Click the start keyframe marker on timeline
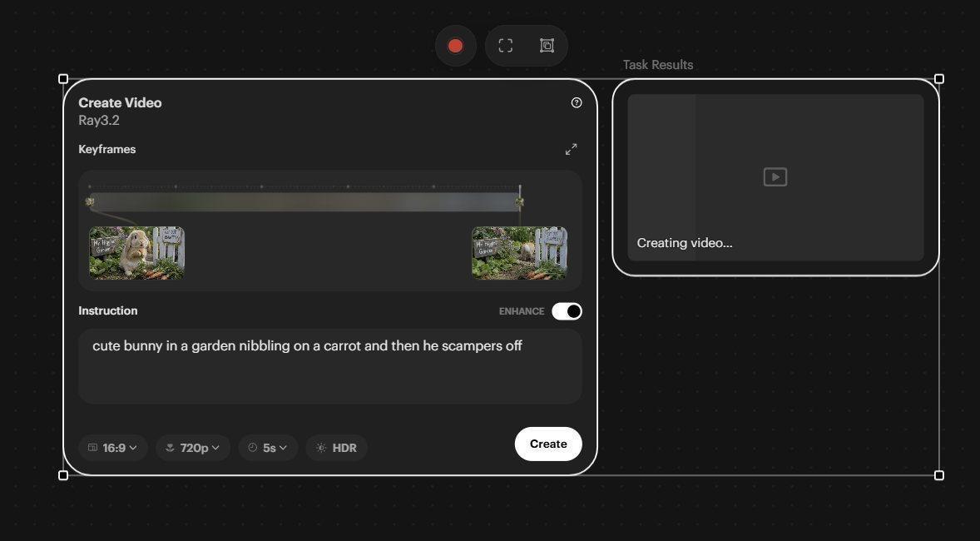Viewport: 980px width, 541px height. coord(90,202)
